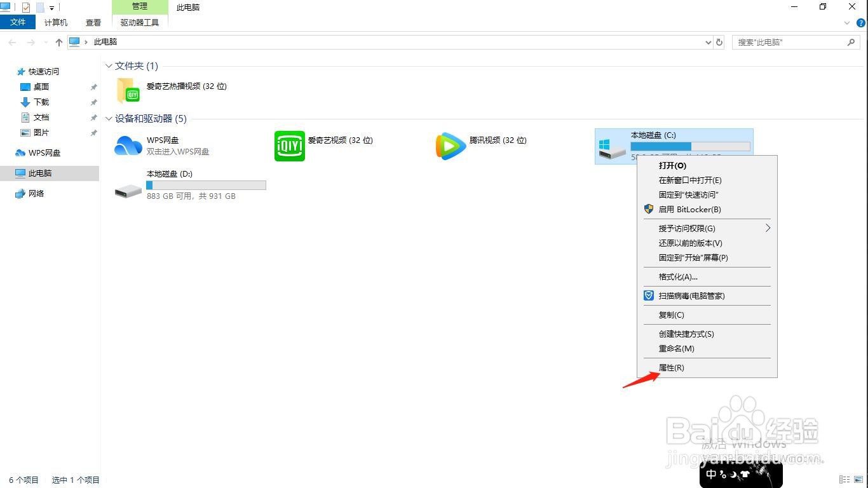Click "883 GB 可用, 共 931 GB" text
This screenshot has height=488, width=868.
(x=191, y=196)
